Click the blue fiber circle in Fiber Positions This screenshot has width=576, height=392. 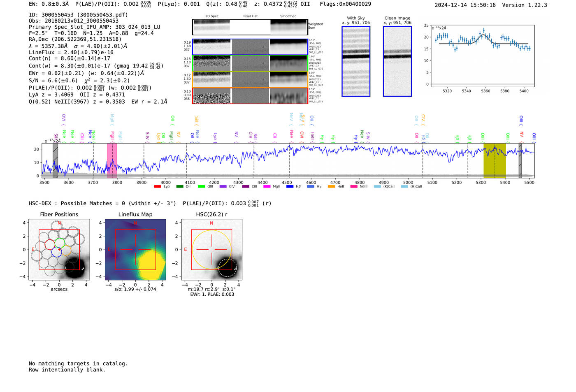57,252
